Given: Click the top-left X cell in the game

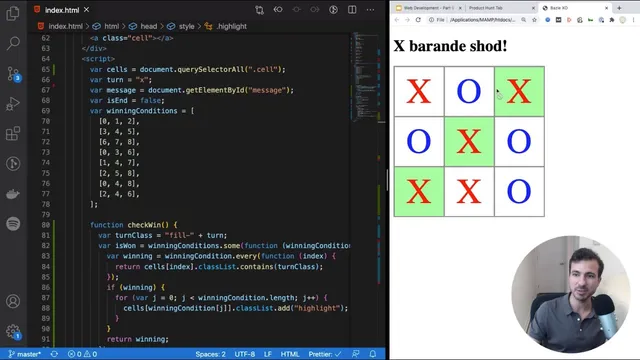Looking at the screenshot, I should pos(419,91).
